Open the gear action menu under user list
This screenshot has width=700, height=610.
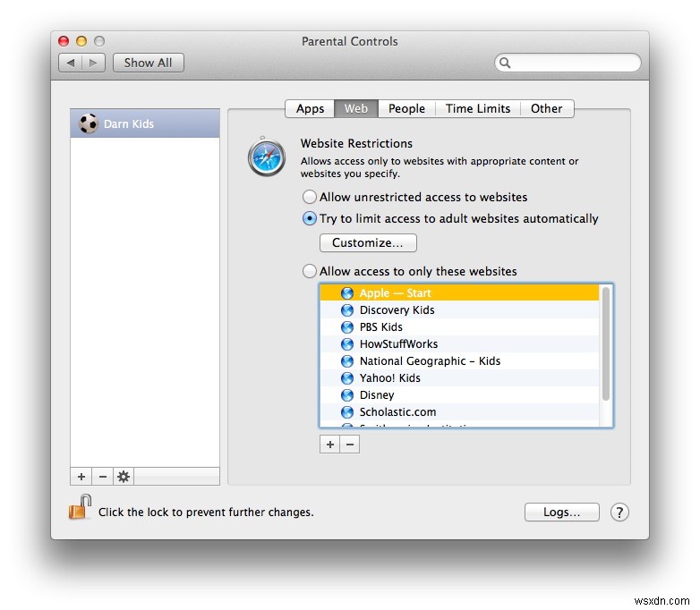124,477
